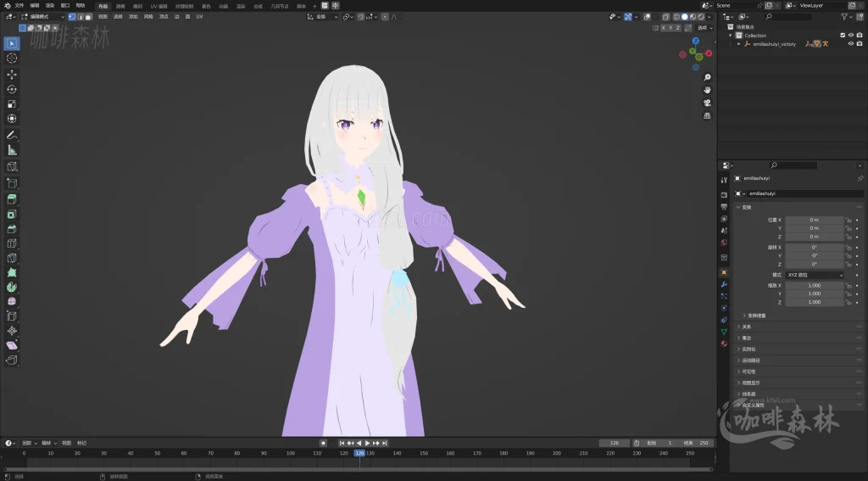
Task: Toggle snapping magnet icon
Action: click(361, 17)
